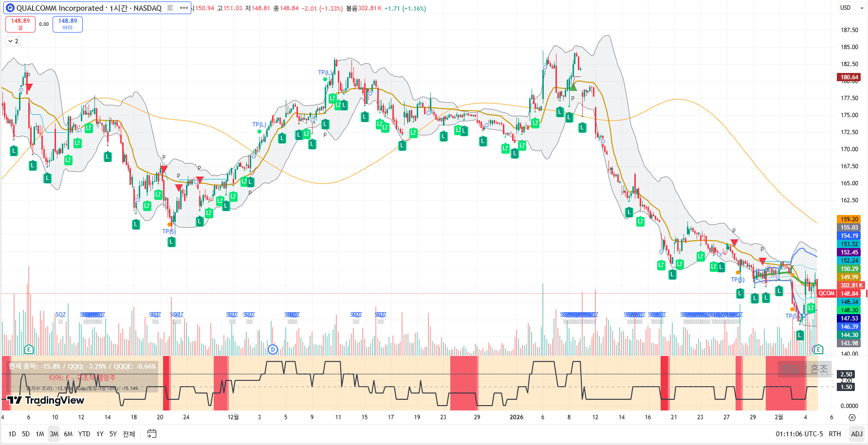This screenshot has width=868, height=445.
Task: Click the 1.50 indicator scale label
Action: tap(847, 387)
